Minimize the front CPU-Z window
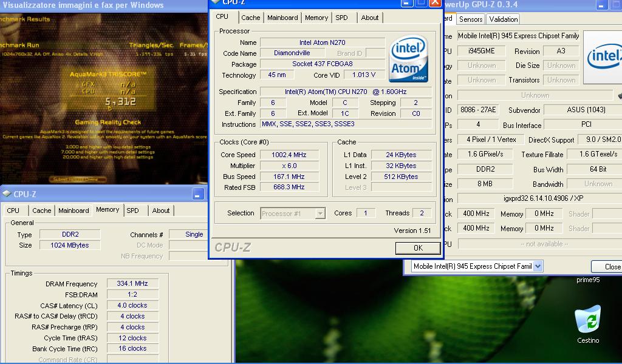 [406, 3]
